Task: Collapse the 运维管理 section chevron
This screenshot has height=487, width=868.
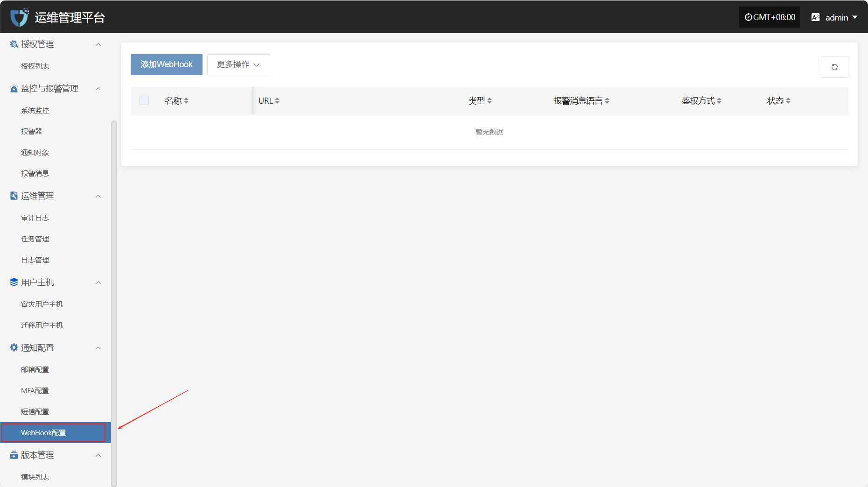Action: tap(98, 196)
